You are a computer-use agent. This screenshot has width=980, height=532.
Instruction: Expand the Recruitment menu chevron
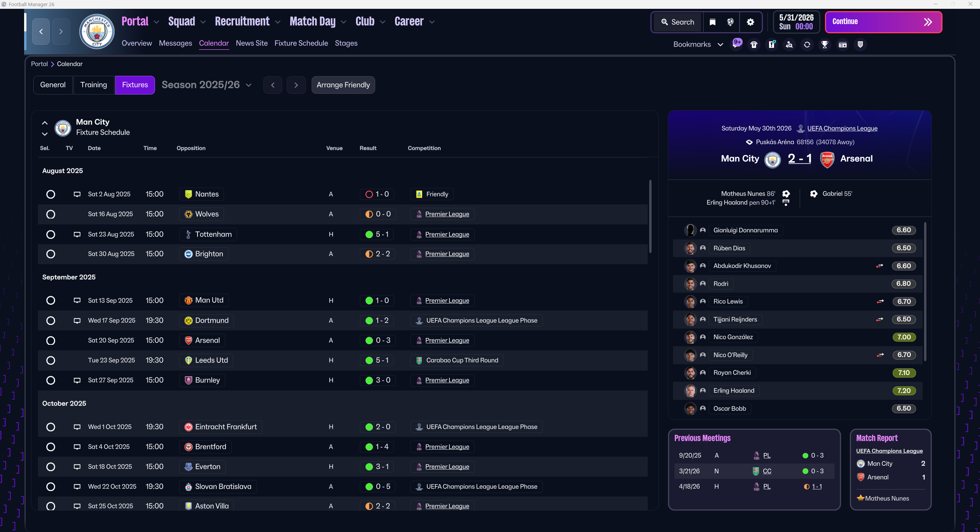tap(278, 22)
